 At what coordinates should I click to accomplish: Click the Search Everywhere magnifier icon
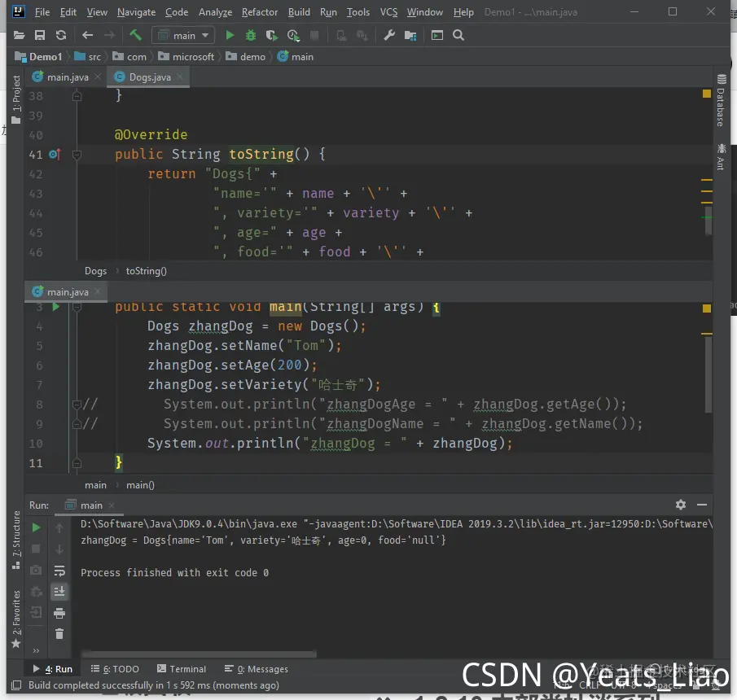(x=458, y=35)
